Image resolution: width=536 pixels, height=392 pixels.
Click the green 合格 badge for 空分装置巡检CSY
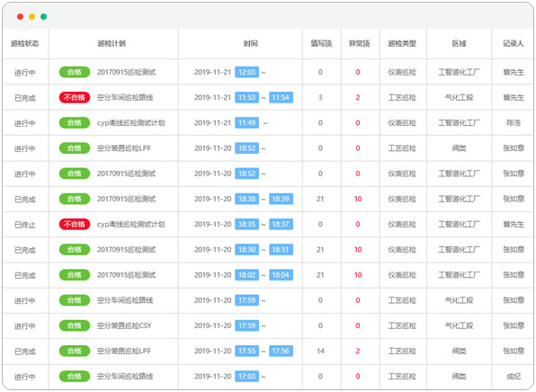click(x=75, y=325)
